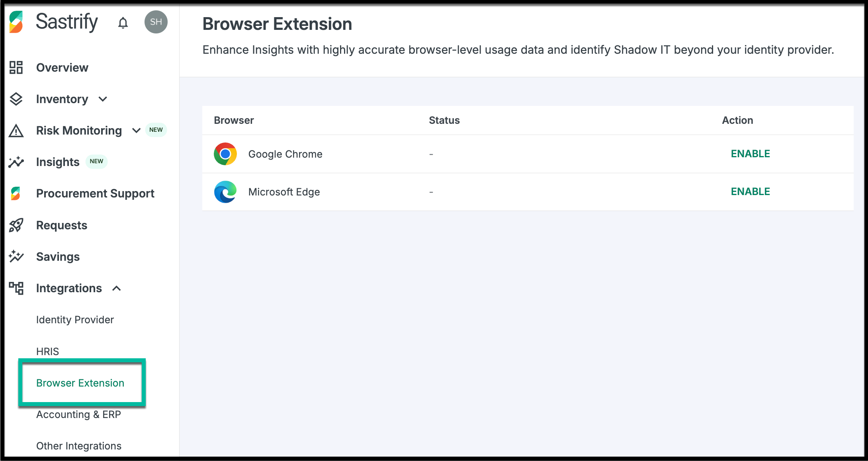This screenshot has width=868, height=461.
Task: Click the Google Chrome browser icon
Action: click(225, 154)
